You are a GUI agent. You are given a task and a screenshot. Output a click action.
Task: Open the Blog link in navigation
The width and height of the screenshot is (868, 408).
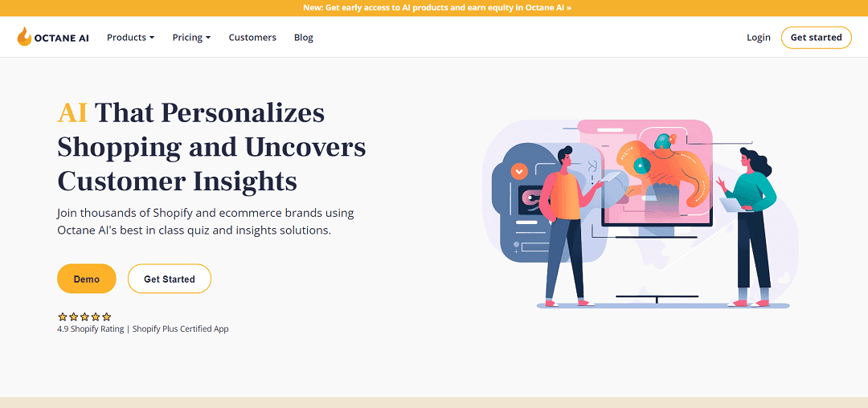303,38
